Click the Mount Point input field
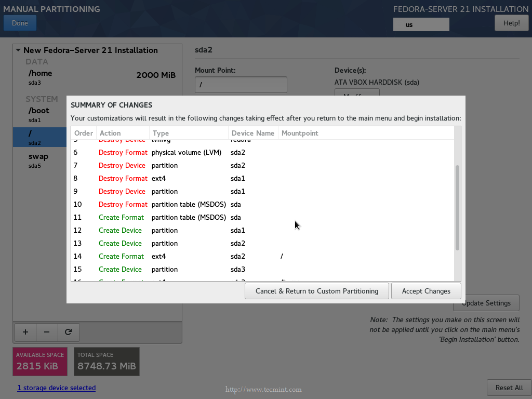Screen dimensions: 532x399 pyautogui.click(x=241, y=85)
